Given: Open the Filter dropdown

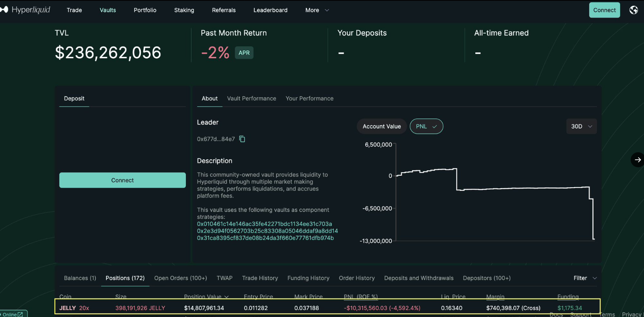Looking at the screenshot, I should coord(585,278).
